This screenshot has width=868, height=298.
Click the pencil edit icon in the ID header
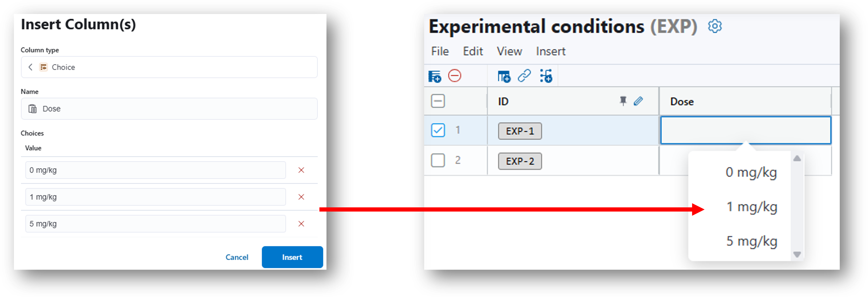pos(638,101)
